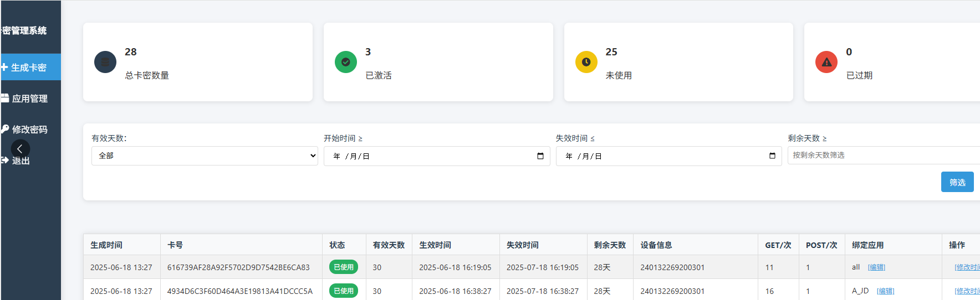Click the sidebar collapse chevron button

(x=20, y=148)
